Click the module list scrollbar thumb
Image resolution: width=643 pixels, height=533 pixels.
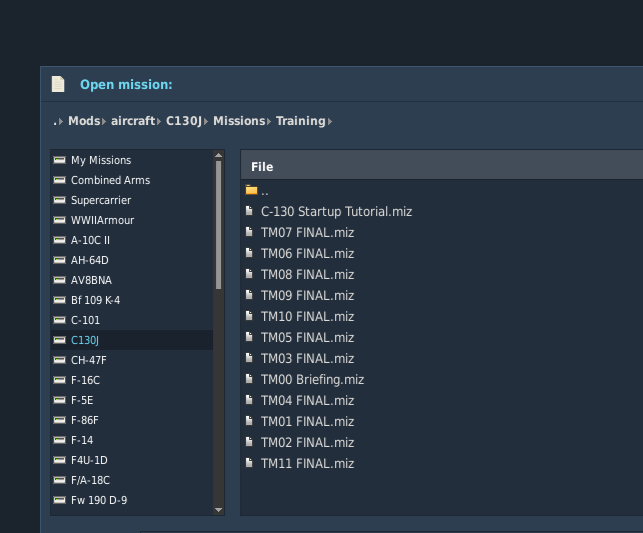(219, 225)
